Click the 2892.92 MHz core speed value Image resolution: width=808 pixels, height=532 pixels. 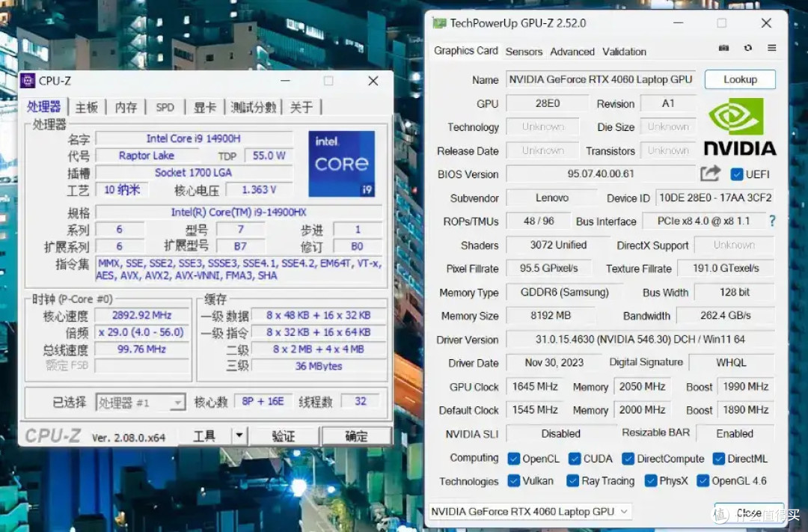[141, 315]
